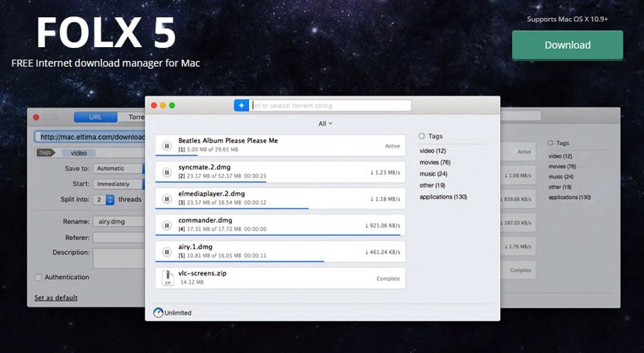The width and height of the screenshot is (644, 353).
Task: Pause the Beatles Album Please Please Me download
Action: (166, 146)
